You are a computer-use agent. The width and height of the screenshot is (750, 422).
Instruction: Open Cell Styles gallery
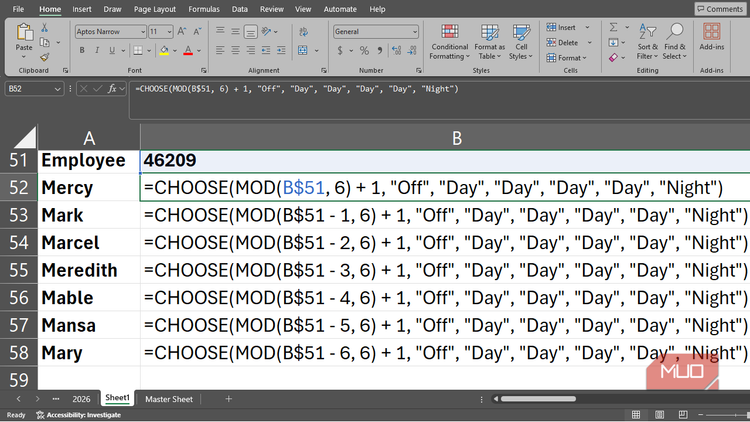(x=521, y=43)
